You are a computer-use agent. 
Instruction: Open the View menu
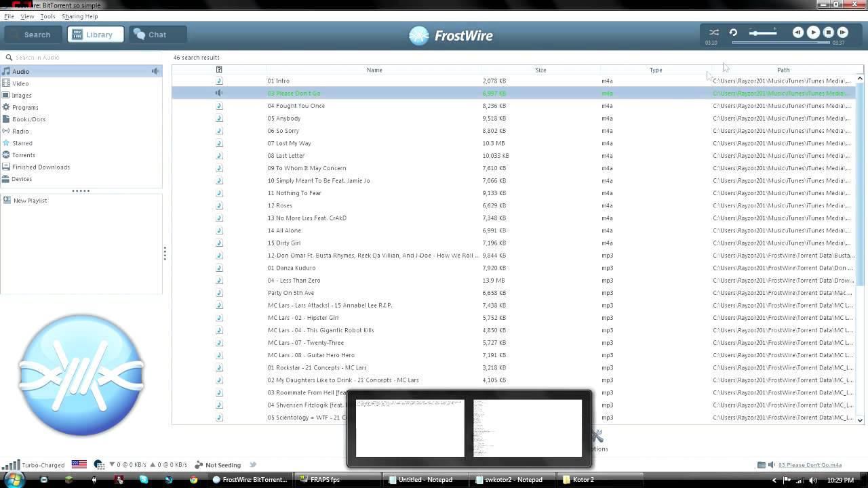click(x=27, y=16)
